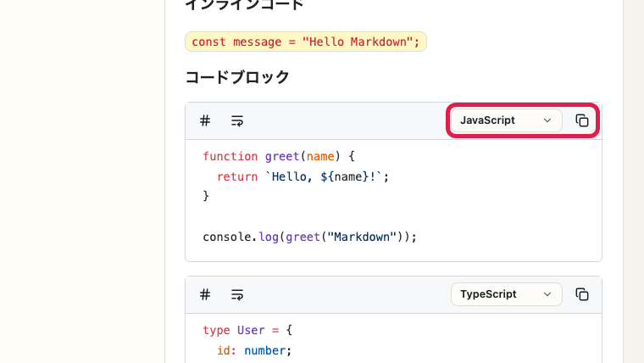The image size is (644, 363).
Task: Click the line id: number;
Action: point(254,350)
